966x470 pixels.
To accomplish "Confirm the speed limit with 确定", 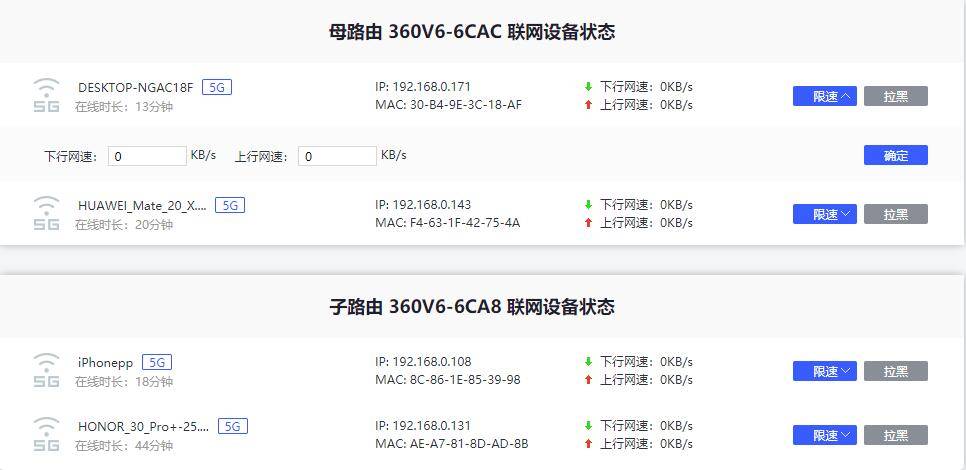I will tap(895, 155).
